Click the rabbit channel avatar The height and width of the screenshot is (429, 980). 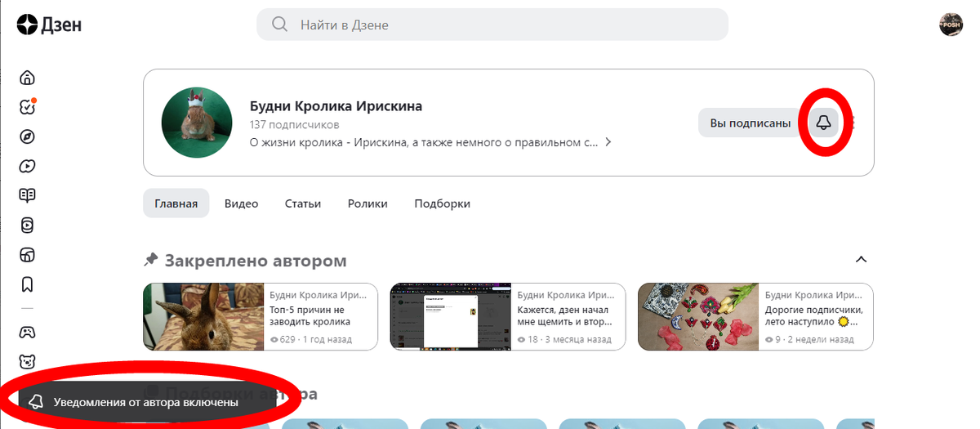[x=196, y=123]
